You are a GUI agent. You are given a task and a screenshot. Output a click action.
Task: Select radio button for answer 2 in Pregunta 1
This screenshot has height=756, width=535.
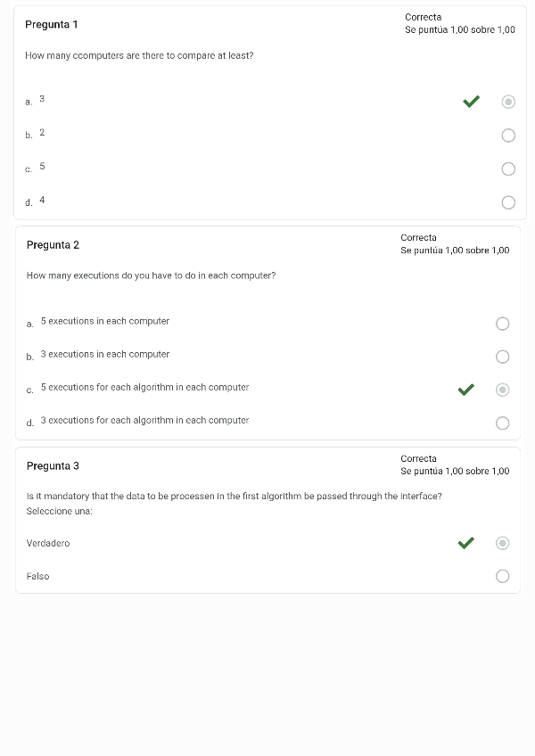[x=508, y=136]
